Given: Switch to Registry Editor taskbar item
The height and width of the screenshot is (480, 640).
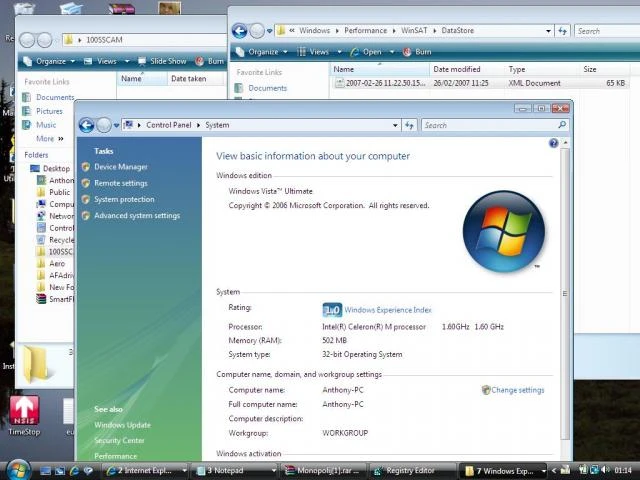Looking at the screenshot, I should [412, 471].
